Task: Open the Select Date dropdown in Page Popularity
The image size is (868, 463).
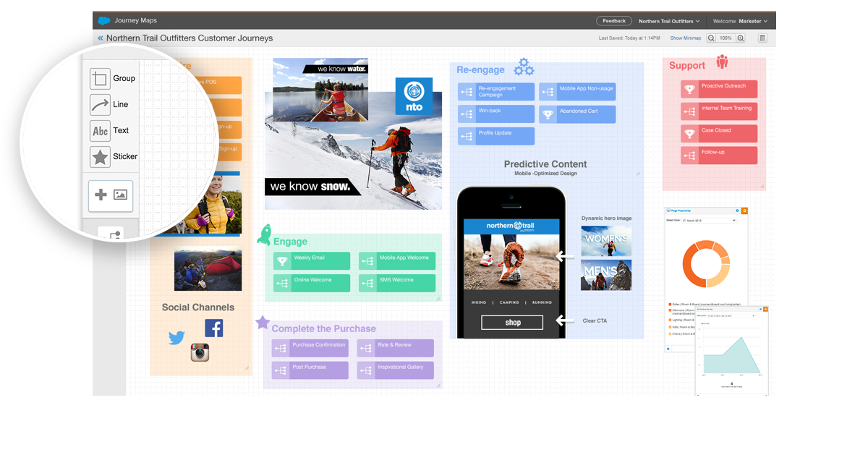Action: pos(709,221)
